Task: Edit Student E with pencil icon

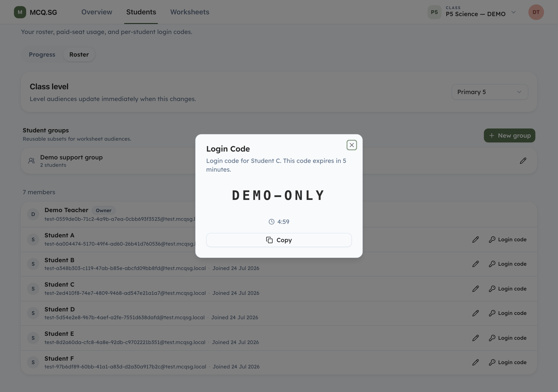Action: coord(475,338)
